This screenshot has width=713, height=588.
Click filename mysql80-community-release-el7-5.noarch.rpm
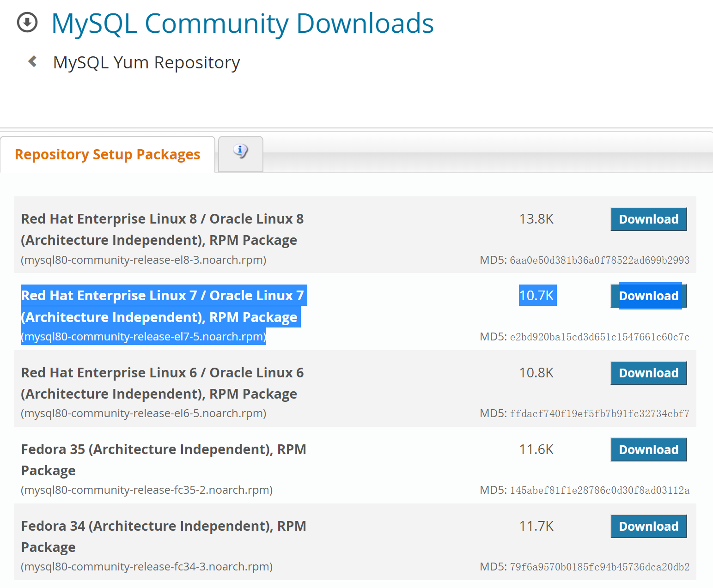(144, 337)
